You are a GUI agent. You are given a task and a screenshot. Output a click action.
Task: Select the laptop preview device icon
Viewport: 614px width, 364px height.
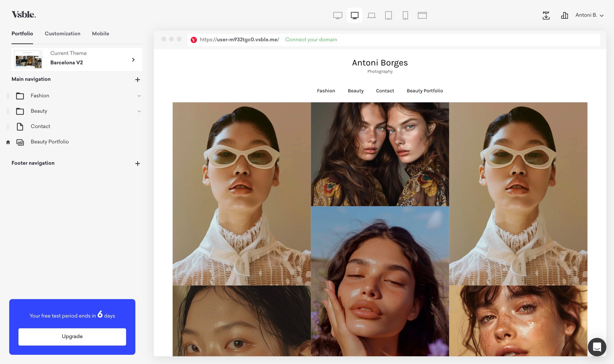371,15
